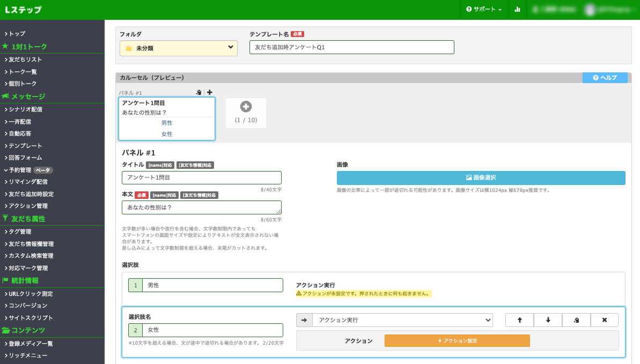Click the down arrow for choice 女性
Viewport: 640px width, 364px height.
(x=547, y=320)
